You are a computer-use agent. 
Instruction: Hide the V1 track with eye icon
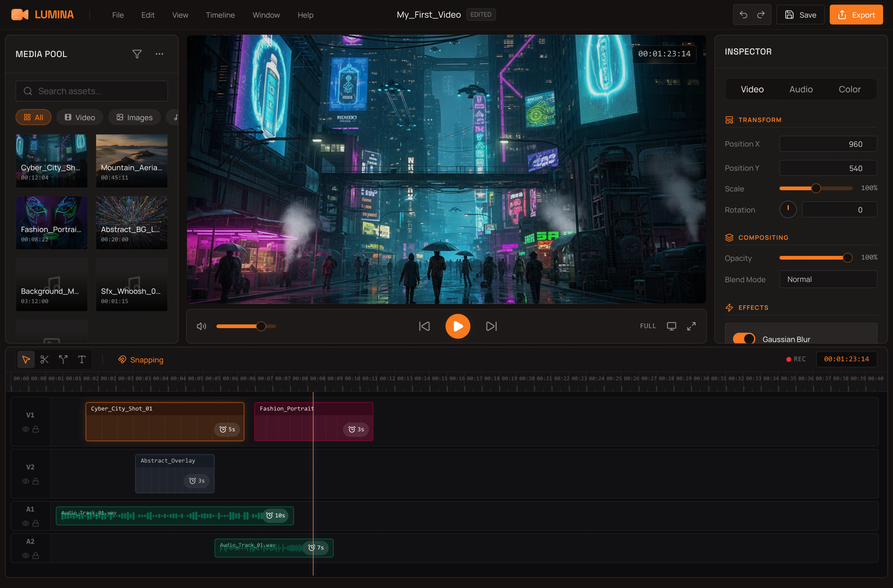point(25,429)
